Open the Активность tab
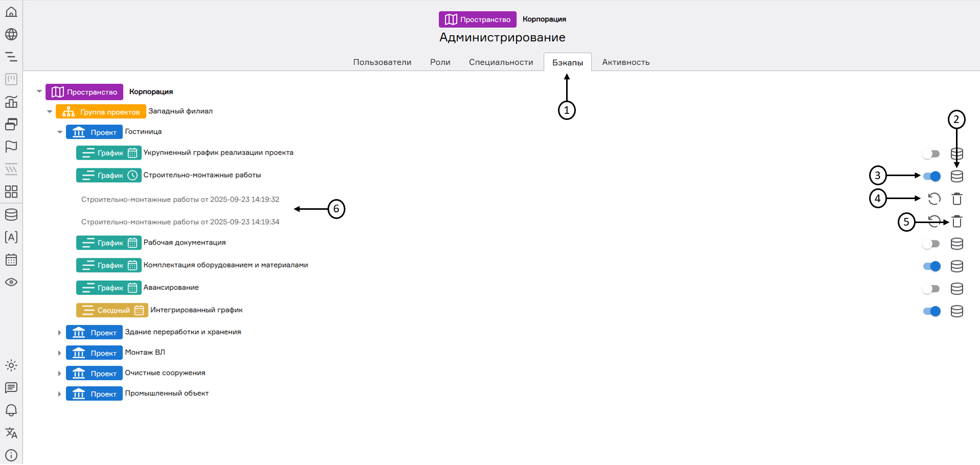This screenshot has height=465, width=980. tap(625, 62)
